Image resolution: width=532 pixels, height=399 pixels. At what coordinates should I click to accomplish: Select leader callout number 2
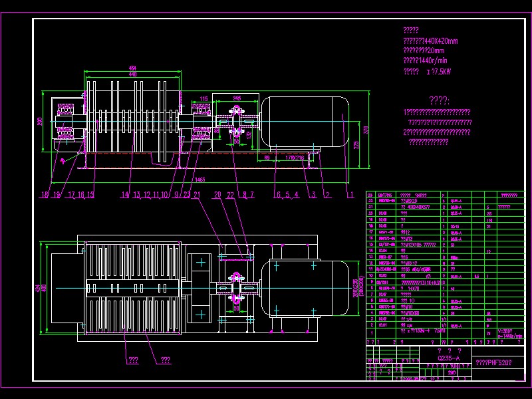click(x=327, y=195)
